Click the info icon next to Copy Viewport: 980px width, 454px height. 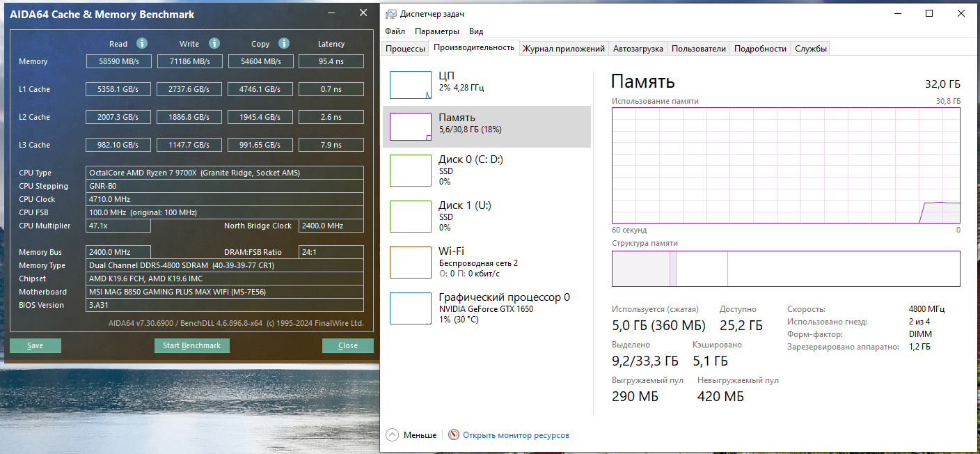[284, 43]
